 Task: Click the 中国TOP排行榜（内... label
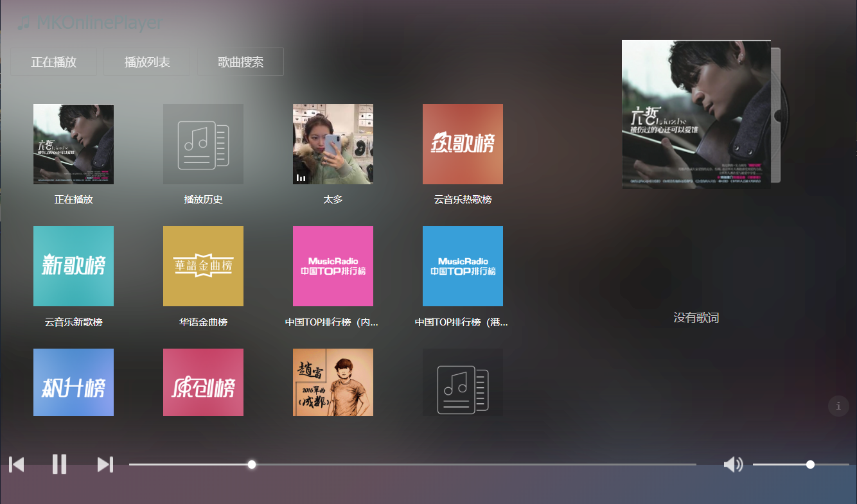click(x=331, y=322)
